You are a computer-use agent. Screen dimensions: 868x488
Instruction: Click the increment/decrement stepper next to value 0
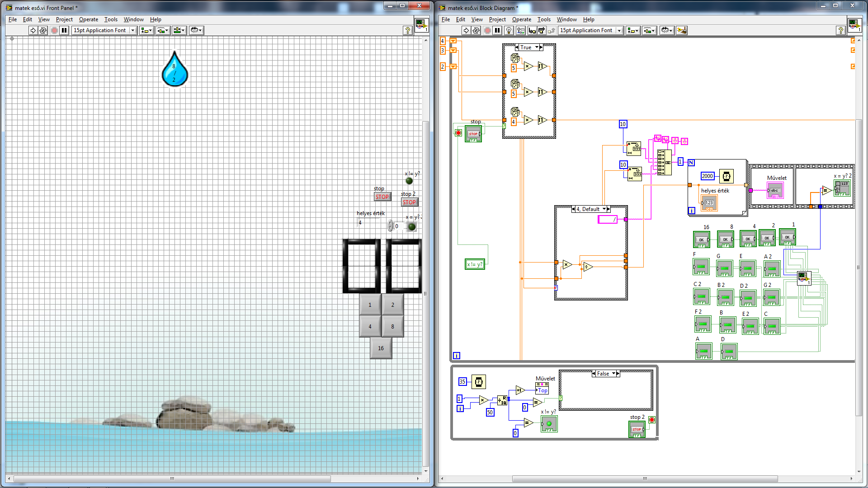click(391, 226)
